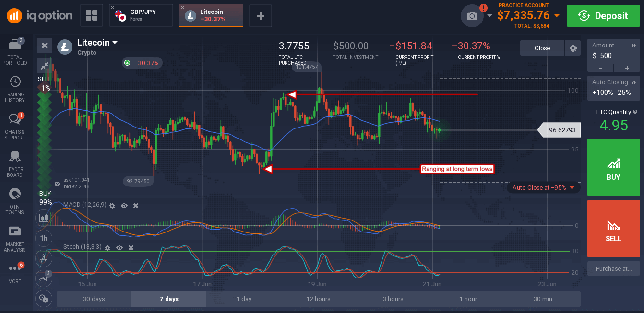
Task: Select the 30 min timeframe
Action: coord(543,299)
